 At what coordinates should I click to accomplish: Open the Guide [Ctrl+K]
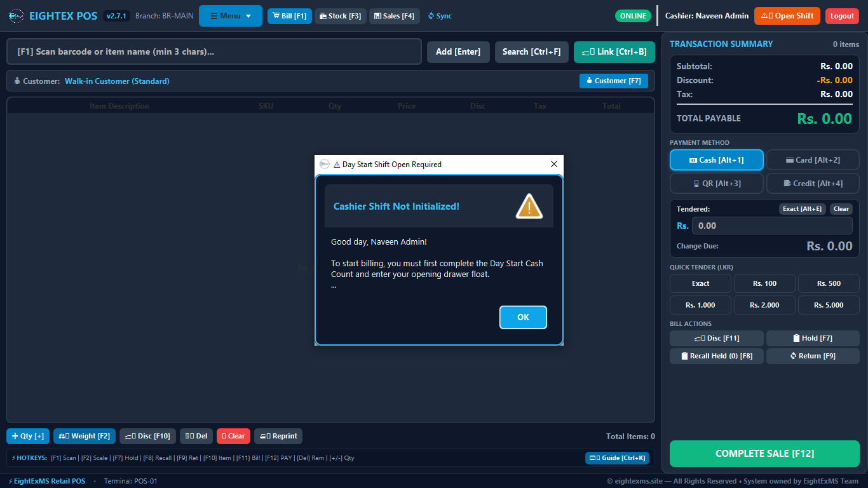[x=617, y=457]
